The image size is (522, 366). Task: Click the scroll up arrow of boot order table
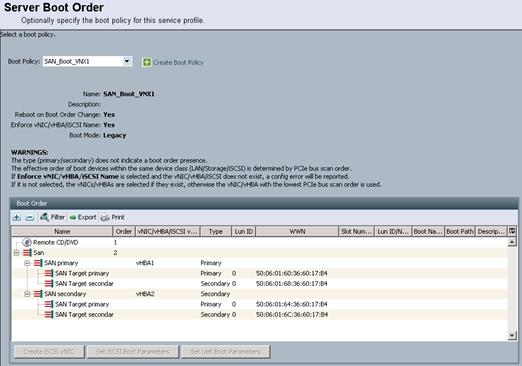[x=512, y=242]
